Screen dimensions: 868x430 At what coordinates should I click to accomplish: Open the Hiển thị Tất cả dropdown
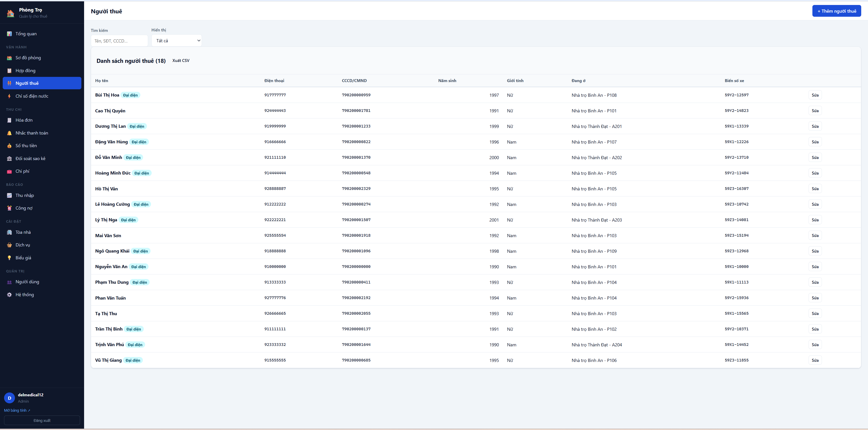tap(177, 40)
